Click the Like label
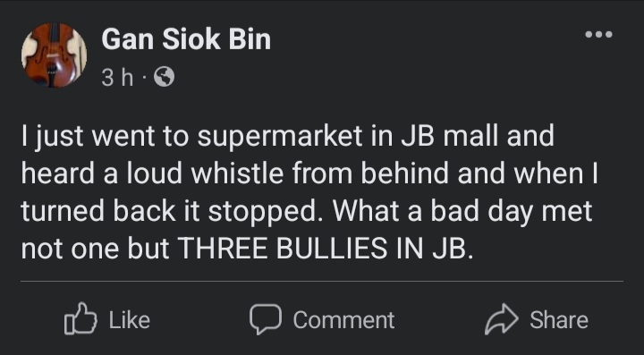The height and width of the screenshot is (355, 644). tap(130, 320)
